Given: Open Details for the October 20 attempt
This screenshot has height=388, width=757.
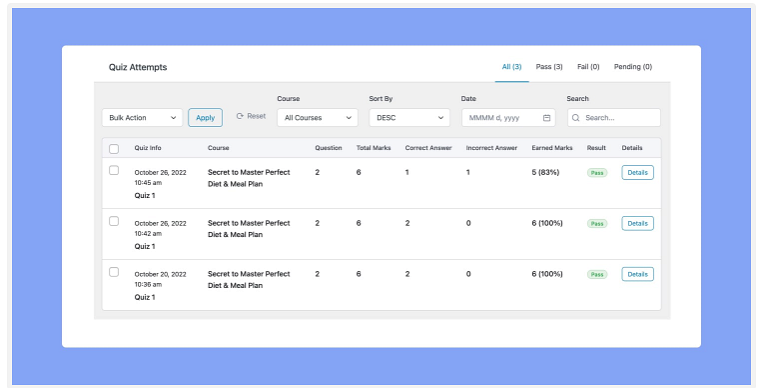Looking at the screenshot, I should tap(637, 274).
